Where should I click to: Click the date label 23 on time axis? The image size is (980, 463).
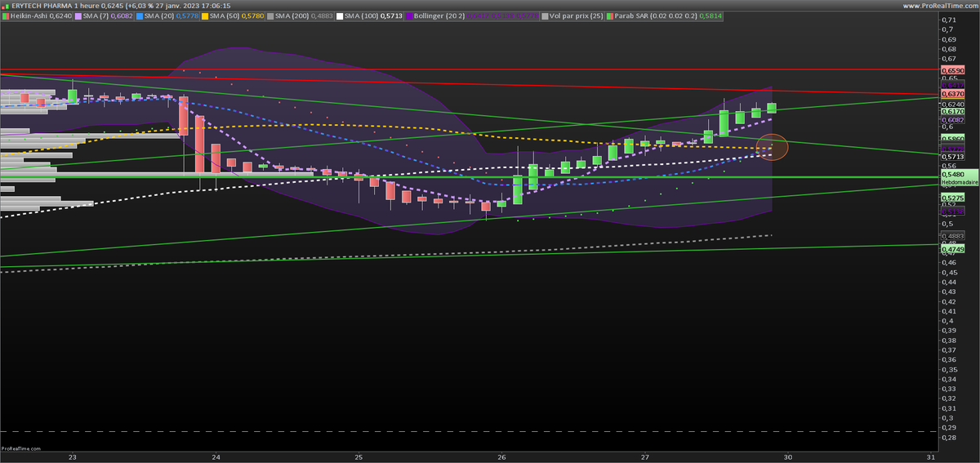[x=73, y=456]
